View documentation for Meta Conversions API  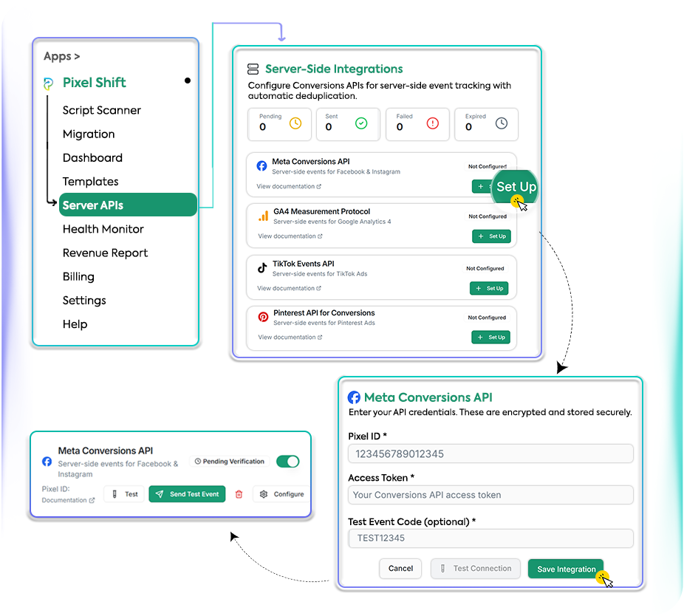289,186
